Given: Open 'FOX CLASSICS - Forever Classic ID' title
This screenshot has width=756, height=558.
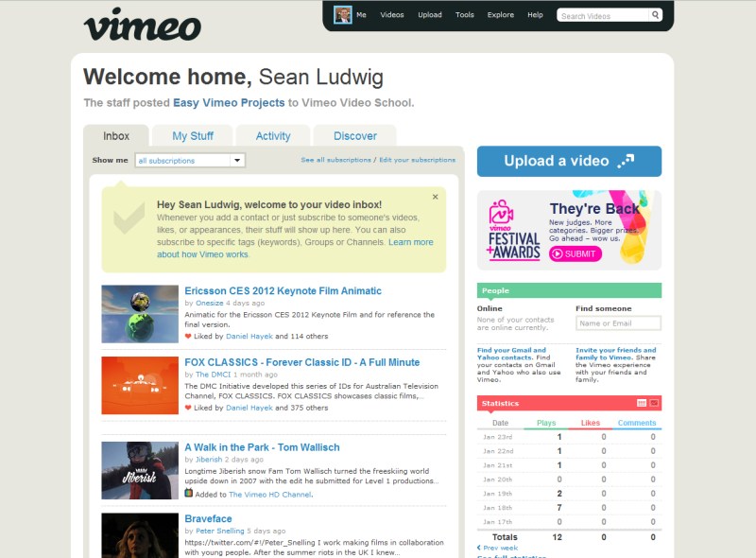Looking at the screenshot, I should [x=302, y=362].
